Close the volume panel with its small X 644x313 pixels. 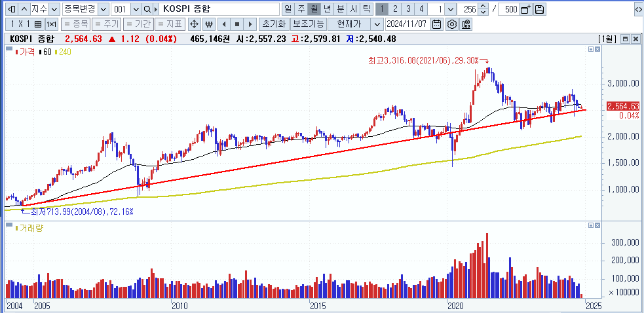click(597, 225)
